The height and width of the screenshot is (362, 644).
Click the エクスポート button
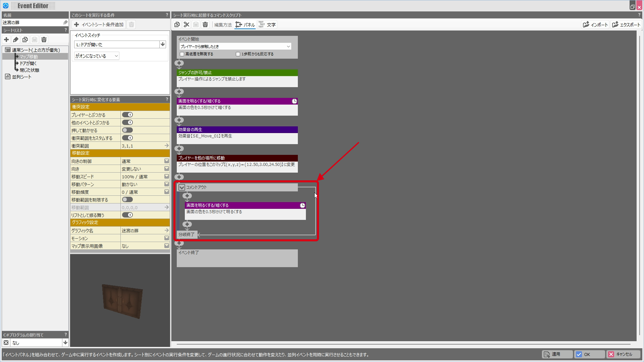pos(626,24)
